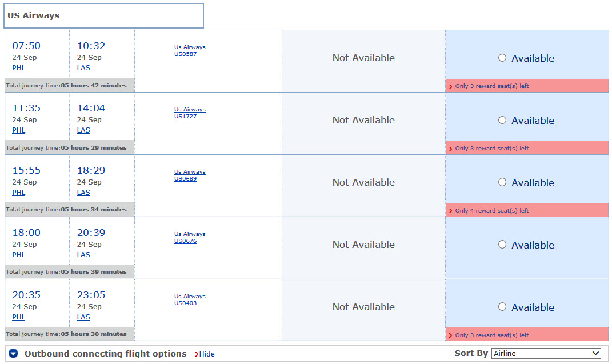Select Available radio for flight US0676
The width and height of the screenshot is (612, 364).
502,245
